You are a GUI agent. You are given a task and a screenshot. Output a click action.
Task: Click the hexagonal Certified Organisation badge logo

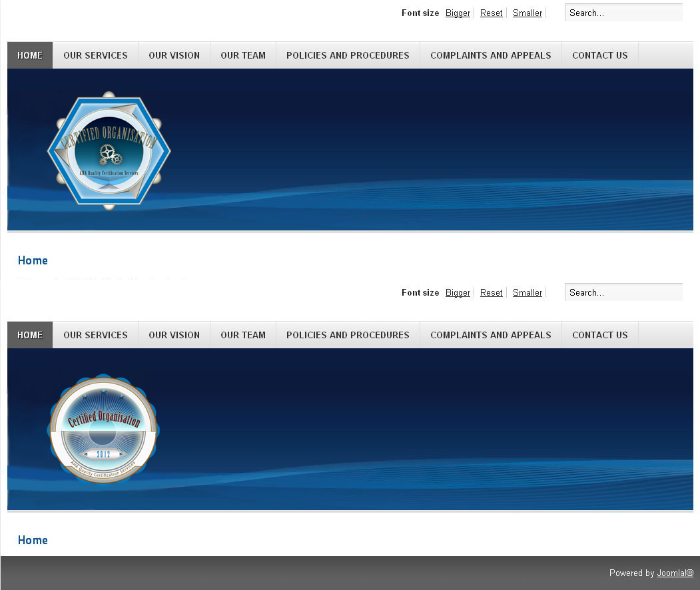coord(109,151)
